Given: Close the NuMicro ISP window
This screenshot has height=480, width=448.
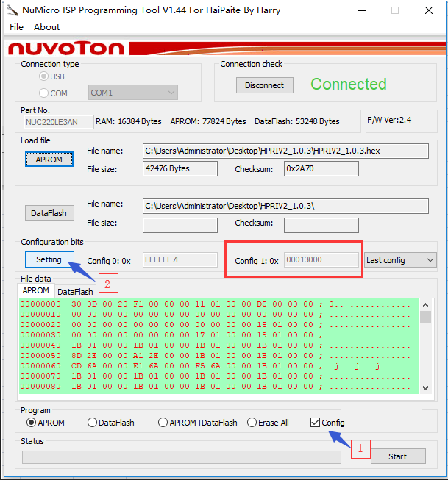Looking at the screenshot, I should [429, 10].
